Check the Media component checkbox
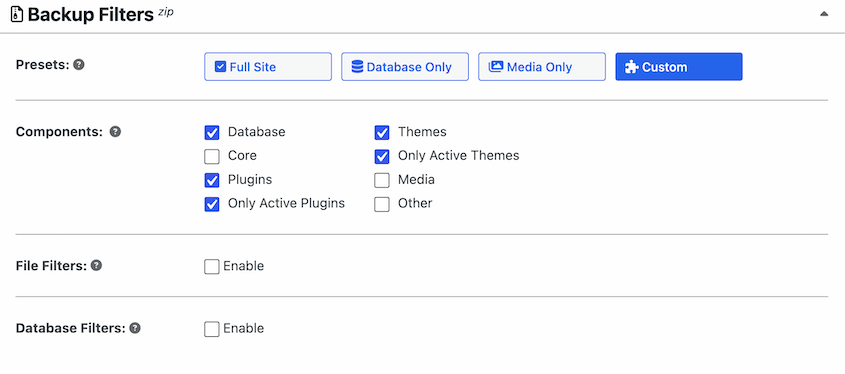This screenshot has height=374, width=845. [x=382, y=180]
